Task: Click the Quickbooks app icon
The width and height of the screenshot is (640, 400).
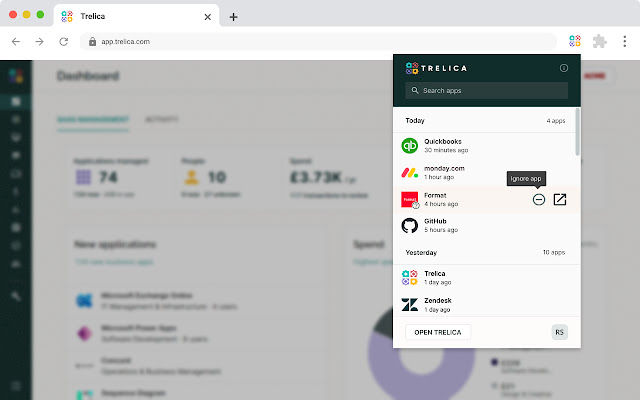Action: pos(409,146)
